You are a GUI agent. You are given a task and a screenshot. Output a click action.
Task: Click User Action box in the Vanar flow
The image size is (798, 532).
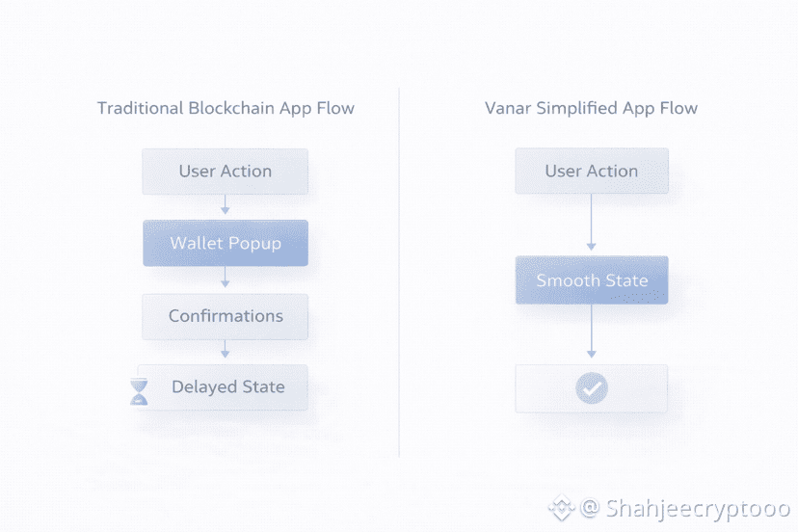click(592, 172)
